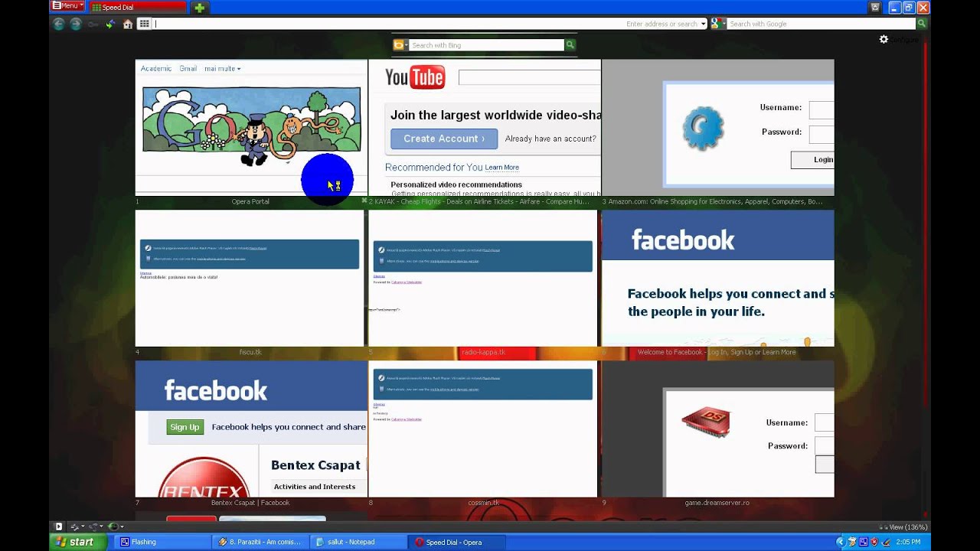Change Bing search engine via dropdown
This screenshot has width=980, height=551.
click(400, 45)
